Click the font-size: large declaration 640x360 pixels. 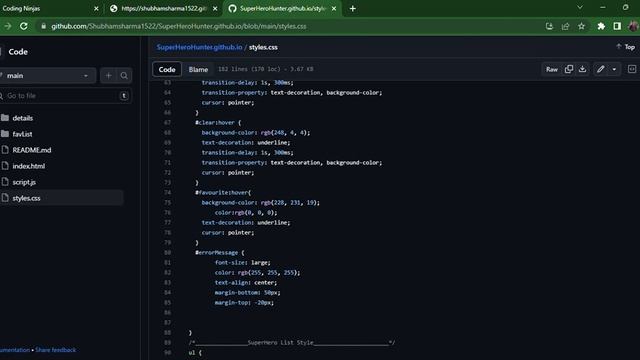click(242, 262)
